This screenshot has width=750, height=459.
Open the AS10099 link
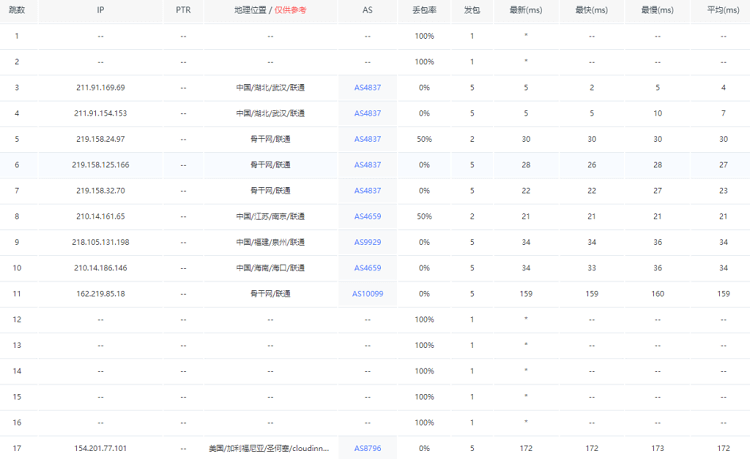(x=367, y=293)
